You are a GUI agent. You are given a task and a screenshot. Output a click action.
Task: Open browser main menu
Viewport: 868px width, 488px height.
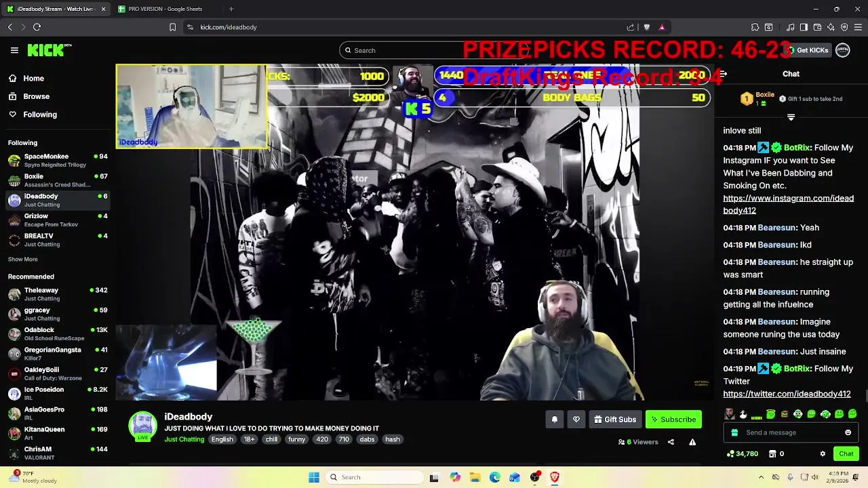[x=858, y=27]
